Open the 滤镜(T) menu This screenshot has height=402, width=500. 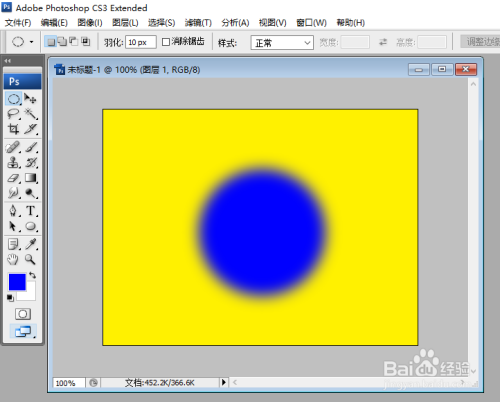198,23
